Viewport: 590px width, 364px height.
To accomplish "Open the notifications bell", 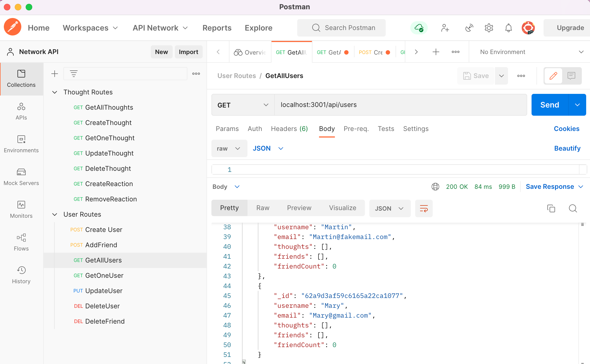I will (508, 28).
